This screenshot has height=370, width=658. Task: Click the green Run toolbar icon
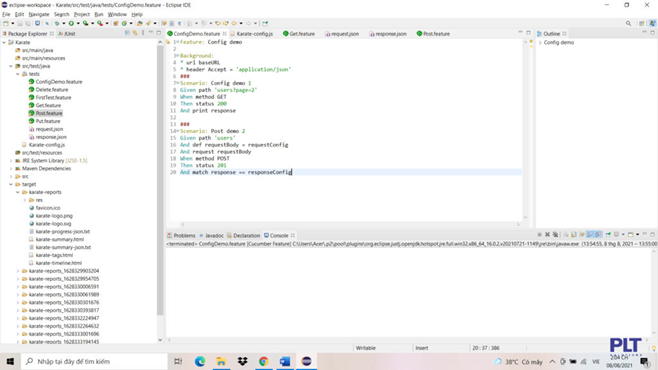pos(71,23)
